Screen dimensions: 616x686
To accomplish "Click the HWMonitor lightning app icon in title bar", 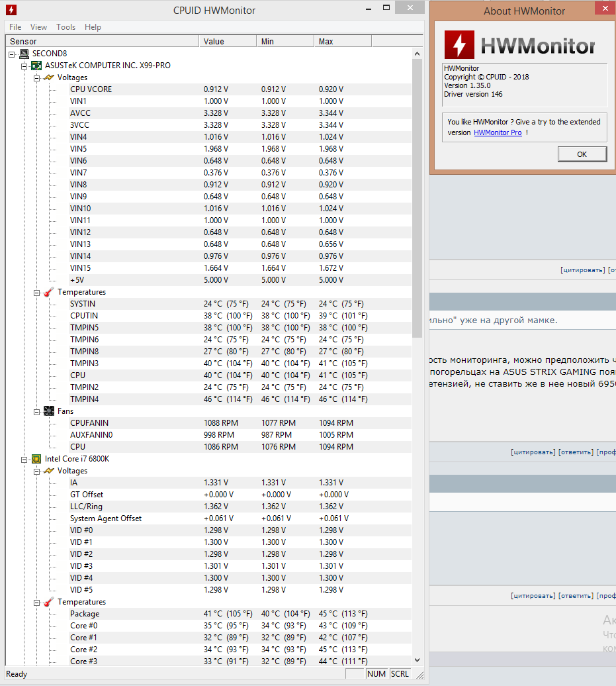I will [x=11, y=10].
